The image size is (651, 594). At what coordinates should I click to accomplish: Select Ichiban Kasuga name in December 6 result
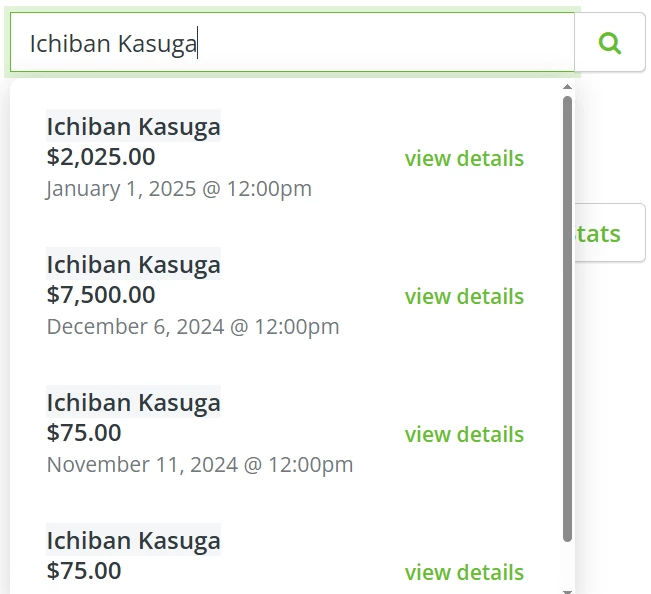pos(133,265)
